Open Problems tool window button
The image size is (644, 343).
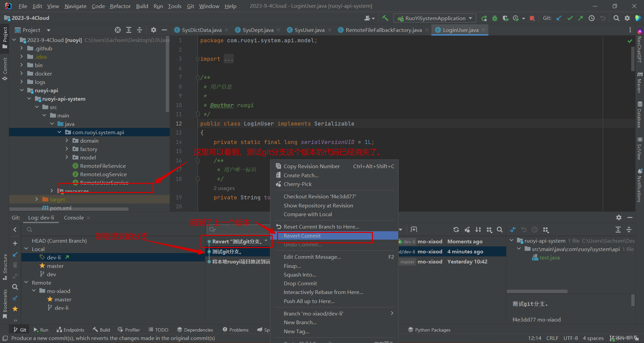point(235,330)
